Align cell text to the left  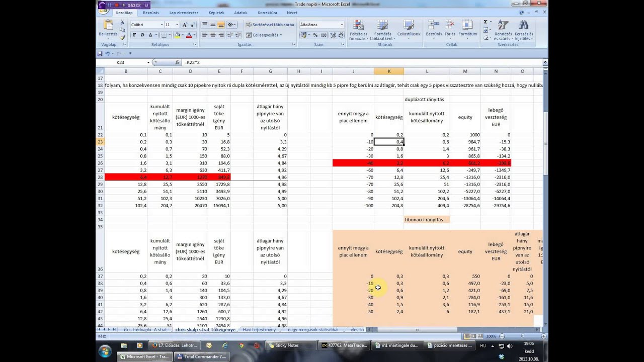(205, 35)
